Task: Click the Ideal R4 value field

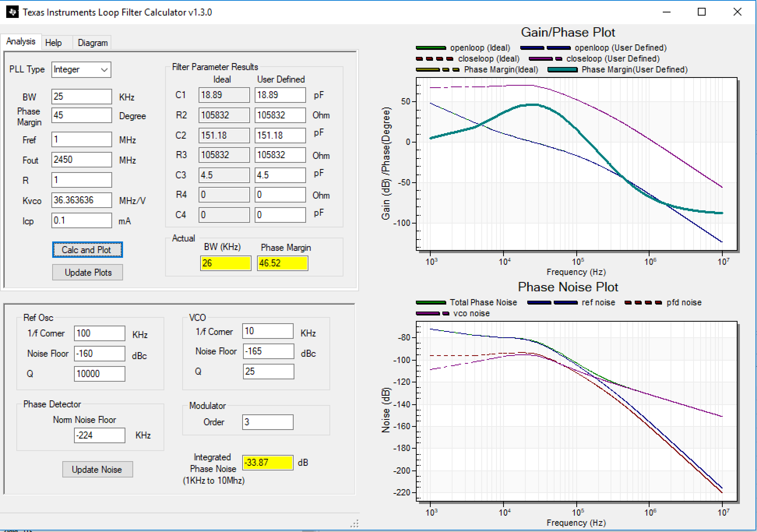Action: 224,195
